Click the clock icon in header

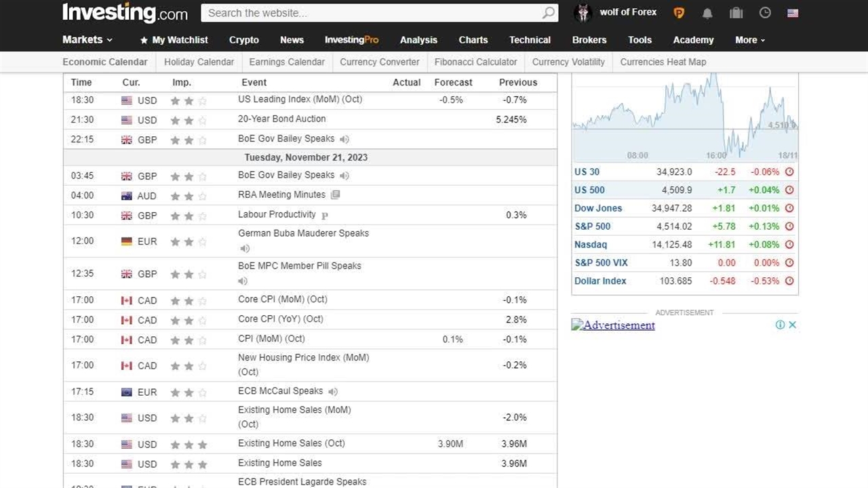tap(765, 13)
